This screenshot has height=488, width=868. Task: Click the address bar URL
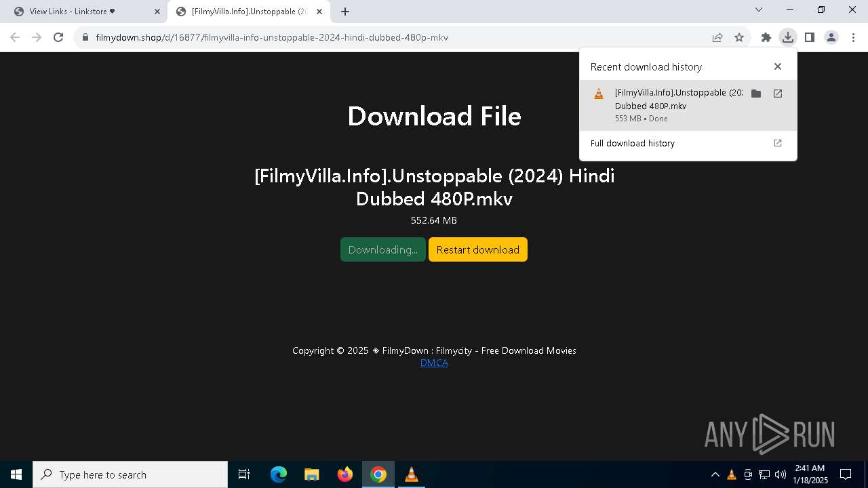click(x=272, y=37)
